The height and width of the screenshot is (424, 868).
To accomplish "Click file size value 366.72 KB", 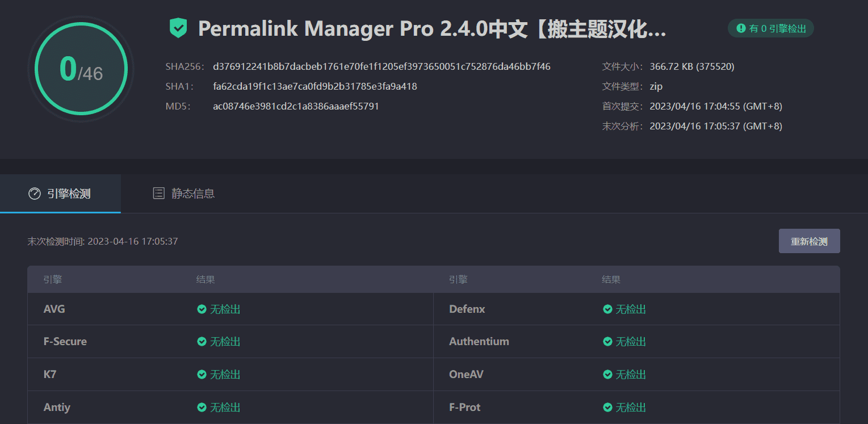I will point(692,67).
